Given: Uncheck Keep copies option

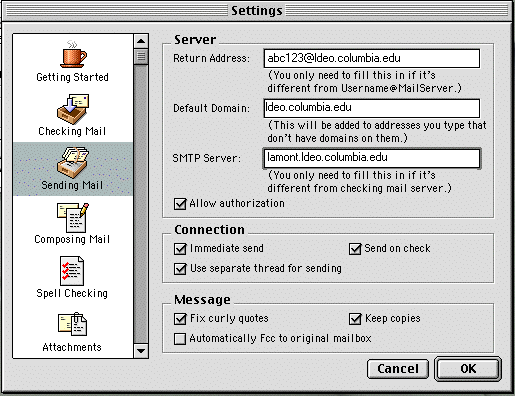Looking at the screenshot, I should [355, 319].
